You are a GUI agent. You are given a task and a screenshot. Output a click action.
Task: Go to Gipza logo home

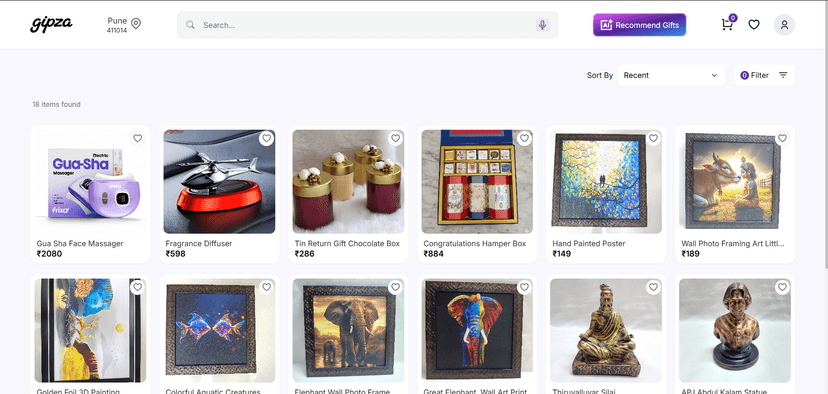[51, 24]
